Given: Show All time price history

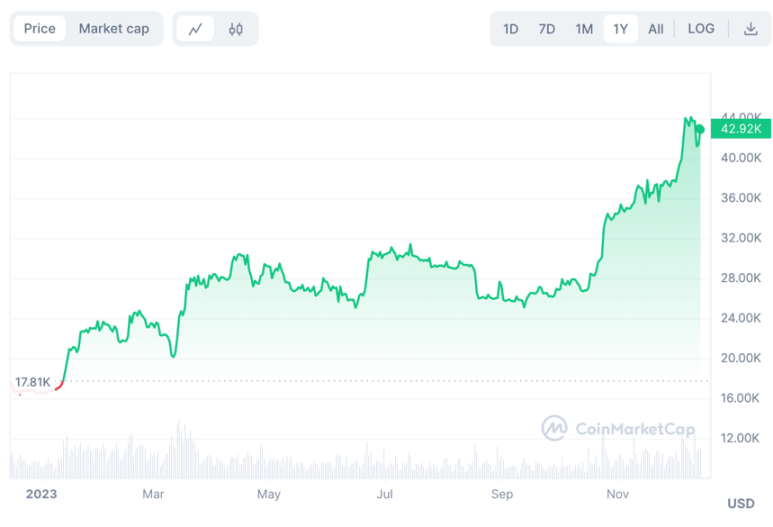Looking at the screenshot, I should click(x=655, y=29).
